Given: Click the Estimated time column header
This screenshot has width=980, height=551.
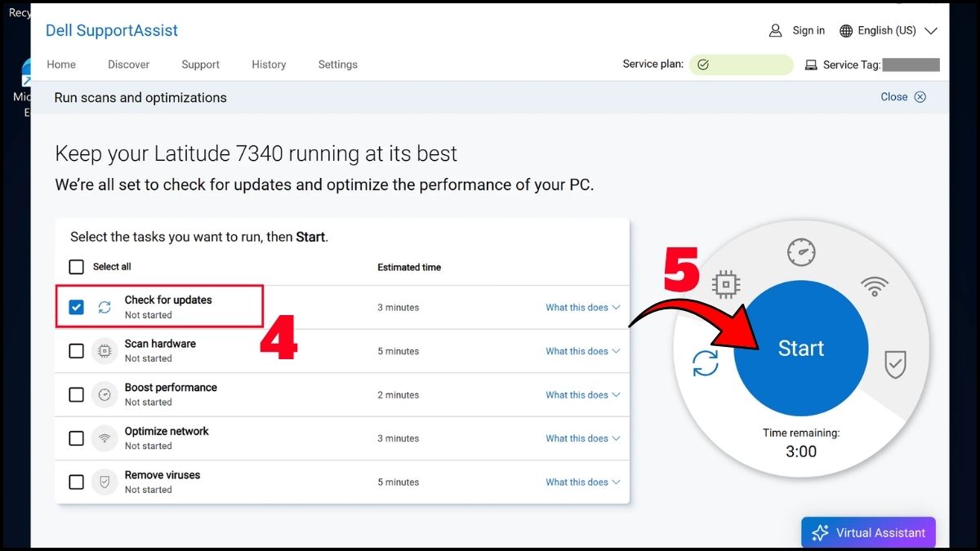Looking at the screenshot, I should 409,267.
